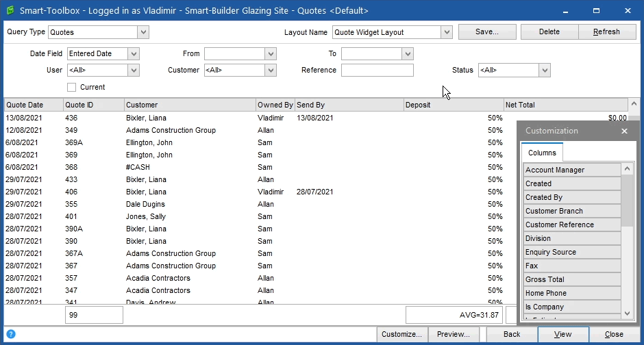The height and width of the screenshot is (345, 644).
Task: Open the Customize... dialog button
Action: click(x=402, y=335)
